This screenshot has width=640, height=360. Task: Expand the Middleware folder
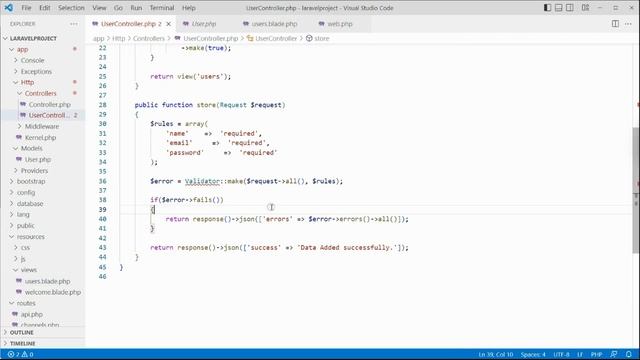[x=42, y=127]
